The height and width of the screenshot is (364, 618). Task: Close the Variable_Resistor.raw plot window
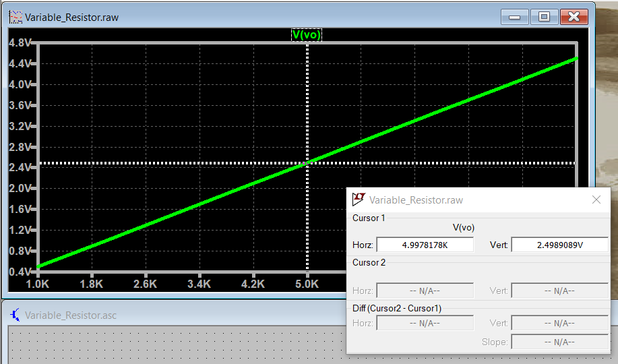pos(574,17)
